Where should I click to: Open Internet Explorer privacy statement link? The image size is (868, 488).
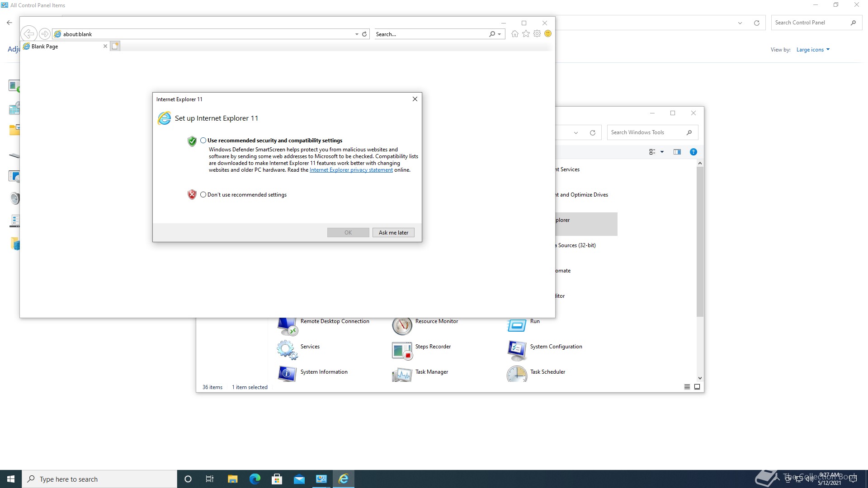point(351,170)
